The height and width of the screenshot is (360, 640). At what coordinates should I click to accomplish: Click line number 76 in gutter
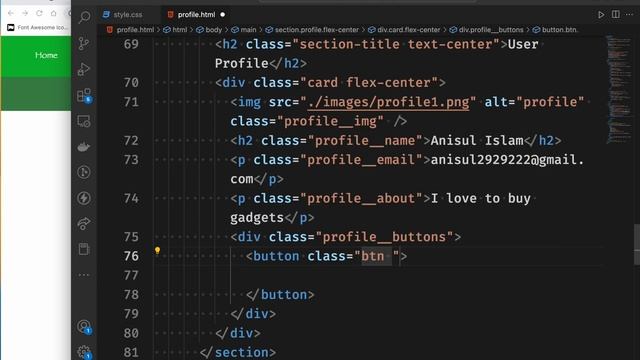pos(131,256)
